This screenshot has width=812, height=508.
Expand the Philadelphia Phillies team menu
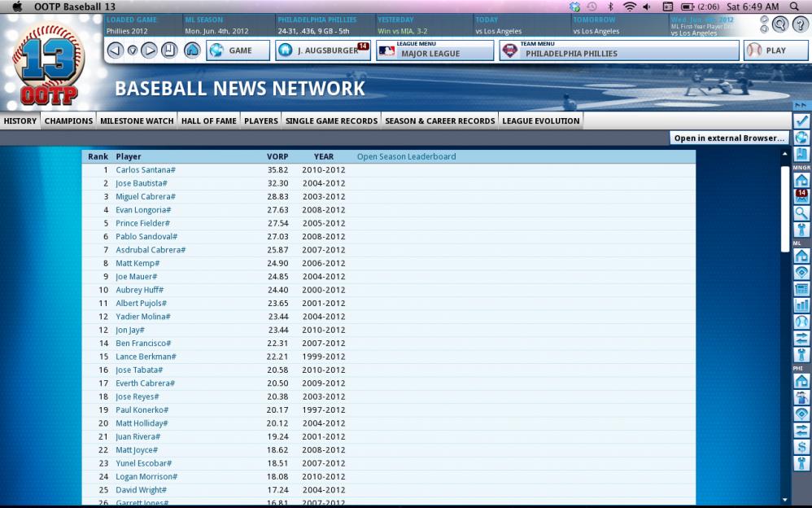click(x=619, y=50)
